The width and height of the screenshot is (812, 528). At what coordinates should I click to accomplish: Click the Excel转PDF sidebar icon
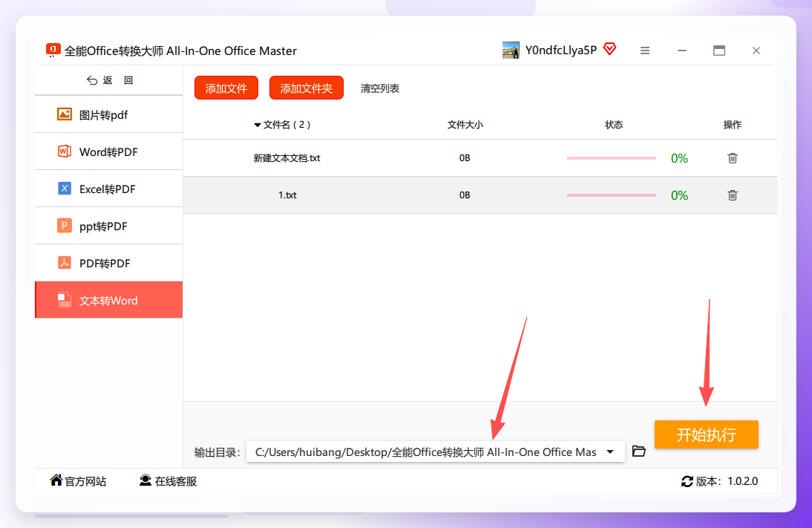pos(65,189)
